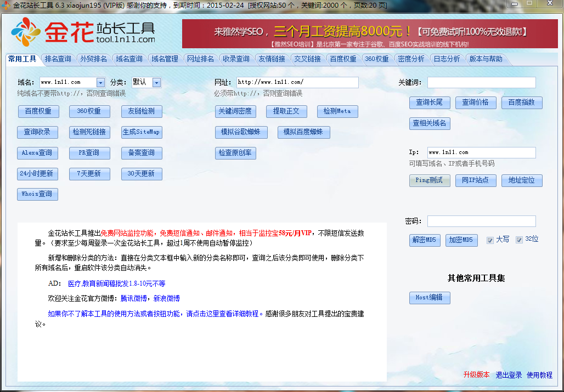This screenshot has width=564, height=392.
Task: Open the 交叉链接 tab
Action: click(x=307, y=59)
